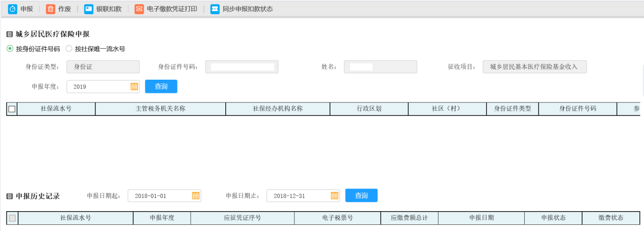644x231 pixels.
Task: Open calendar picker for 申报年度
Action: point(134,86)
